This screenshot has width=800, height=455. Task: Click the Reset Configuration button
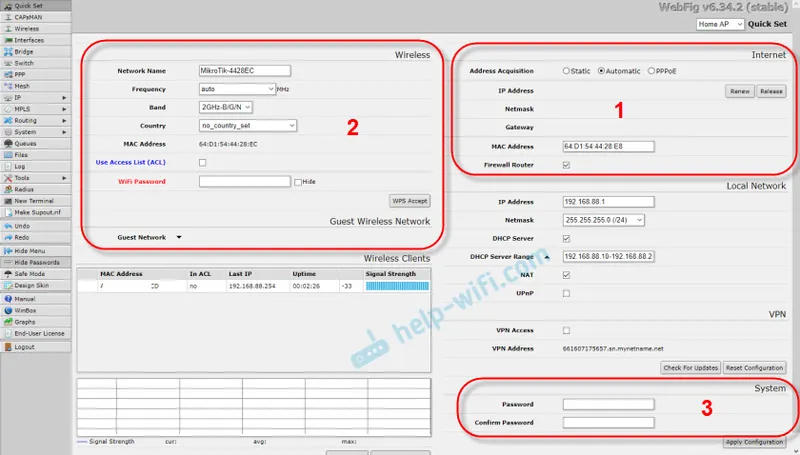[x=754, y=368]
